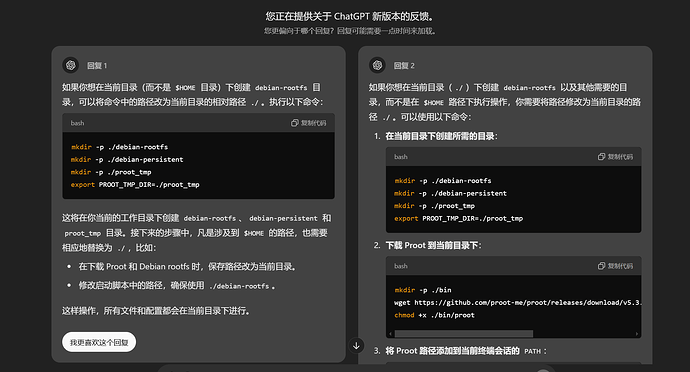
Task: Click left arrow of code block scrollbar
Action: [x=390, y=334]
